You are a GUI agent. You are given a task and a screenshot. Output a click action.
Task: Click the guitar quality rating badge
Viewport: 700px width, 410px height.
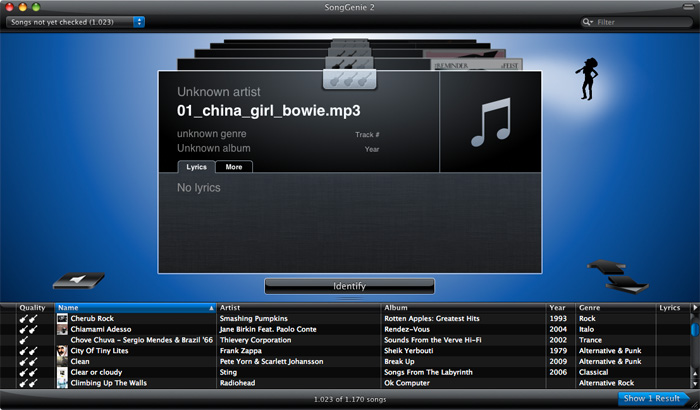point(350,79)
